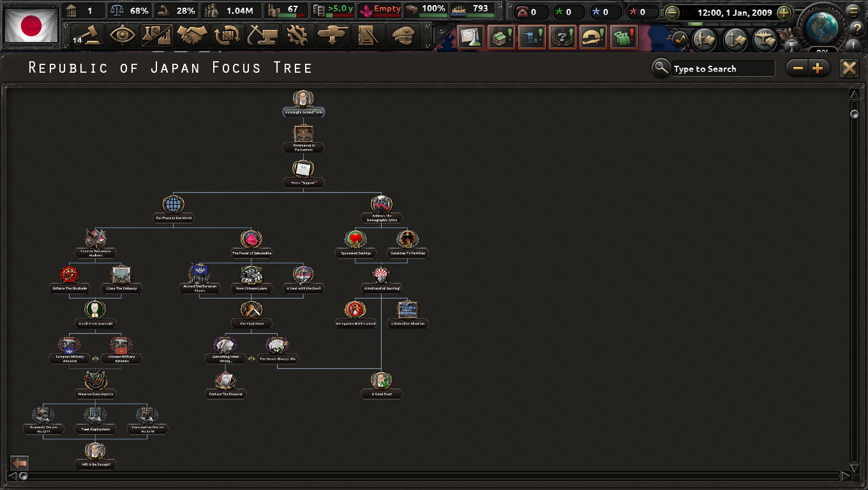Click the magnifier search icon
The height and width of the screenshot is (490, 868).
click(x=661, y=68)
